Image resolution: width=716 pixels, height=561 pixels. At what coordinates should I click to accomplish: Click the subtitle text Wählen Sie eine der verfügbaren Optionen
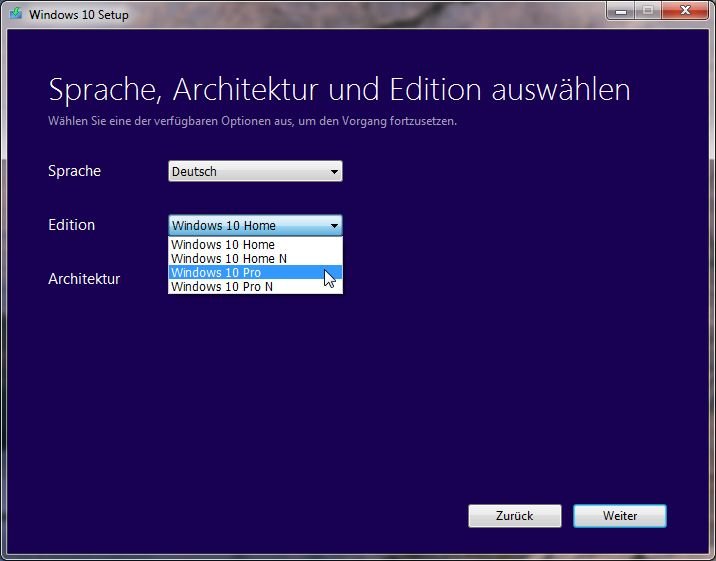(253, 121)
